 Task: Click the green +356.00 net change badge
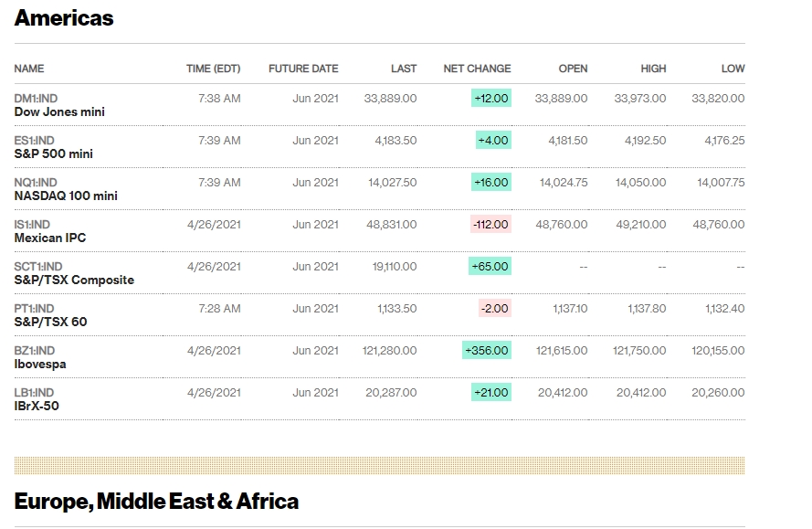[487, 350]
